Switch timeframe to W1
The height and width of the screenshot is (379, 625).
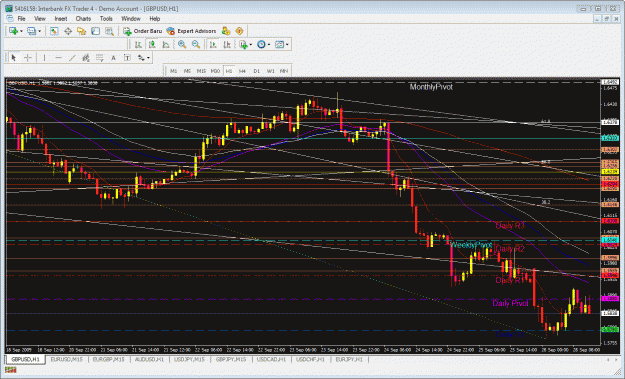click(x=270, y=71)
